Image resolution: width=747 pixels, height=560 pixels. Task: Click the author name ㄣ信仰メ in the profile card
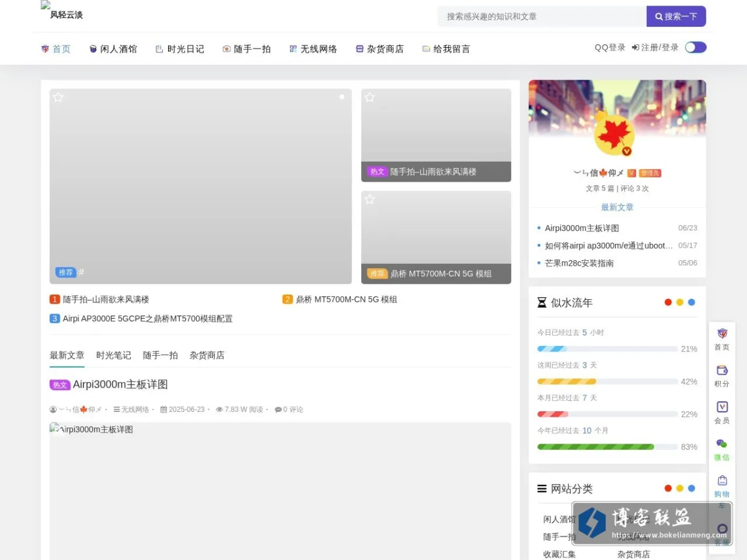[x=599, y=173]
